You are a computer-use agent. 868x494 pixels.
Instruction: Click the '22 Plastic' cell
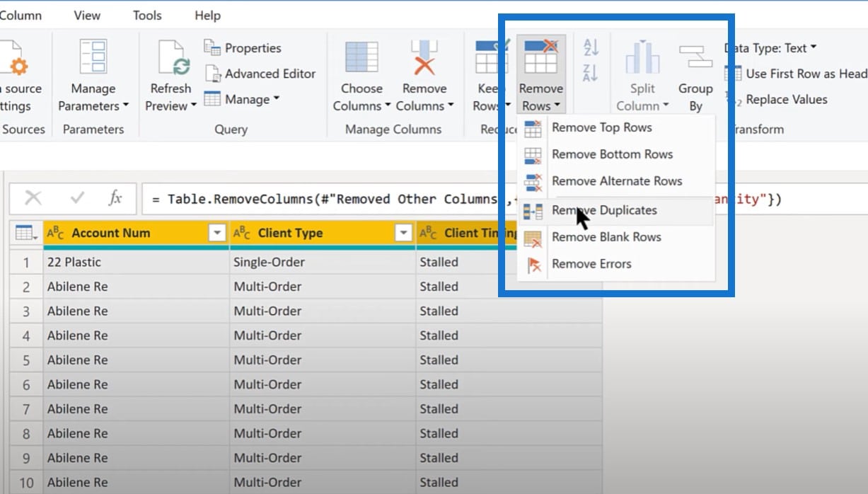[136, 262]
